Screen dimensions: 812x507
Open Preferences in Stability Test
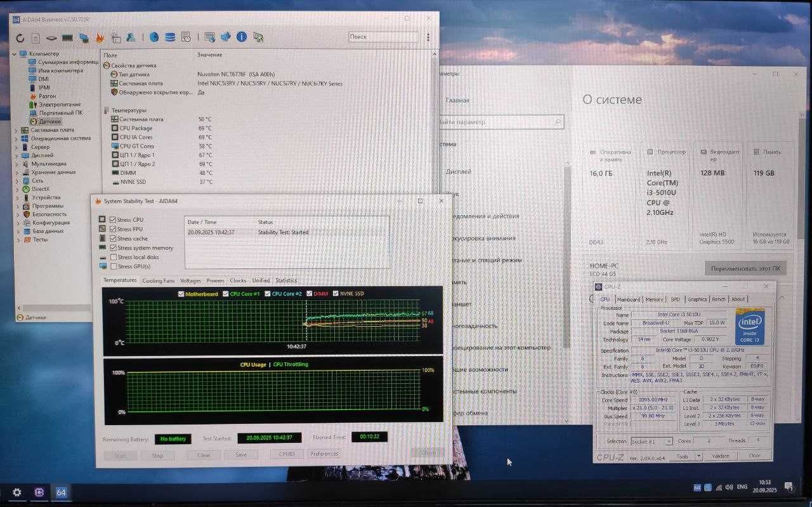(324, 454)
